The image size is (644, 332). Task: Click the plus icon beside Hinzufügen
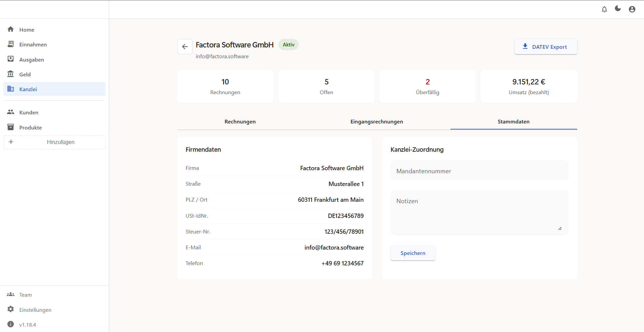(11, 142)
